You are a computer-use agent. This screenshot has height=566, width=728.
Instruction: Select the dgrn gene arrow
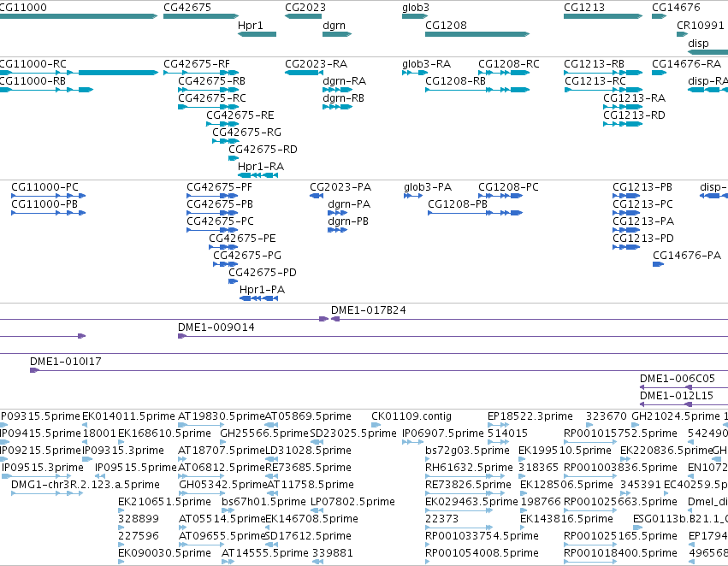[337, 34]
